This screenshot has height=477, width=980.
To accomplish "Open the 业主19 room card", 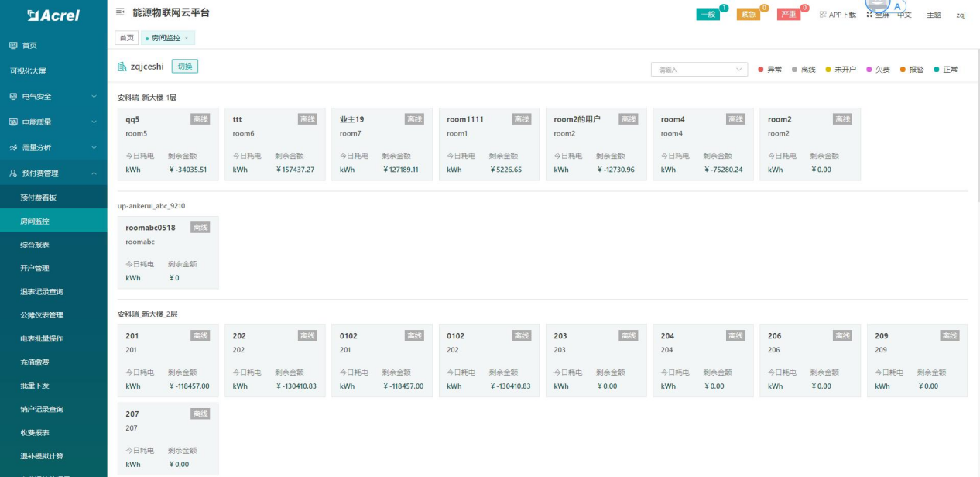I will tap(382, 144).
